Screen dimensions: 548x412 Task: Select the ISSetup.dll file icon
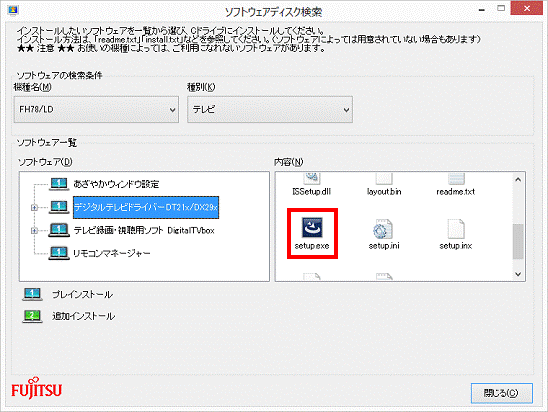pyautogui.click(x=311, y=179)
